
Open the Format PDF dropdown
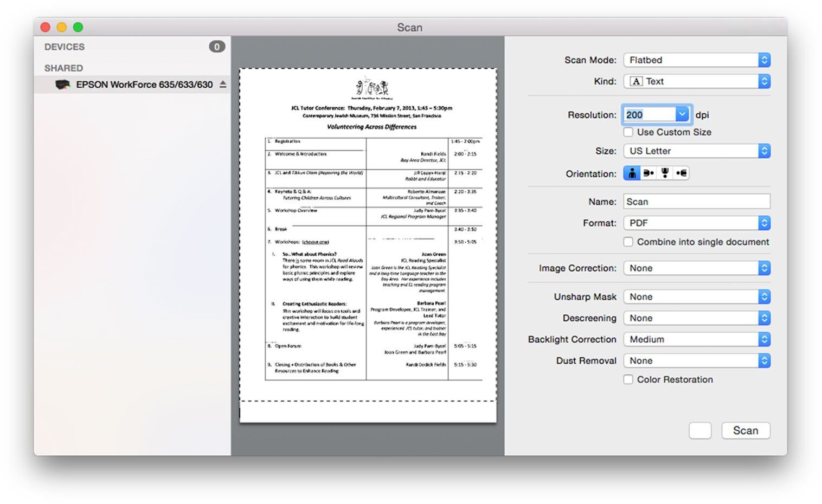point(697,223)
